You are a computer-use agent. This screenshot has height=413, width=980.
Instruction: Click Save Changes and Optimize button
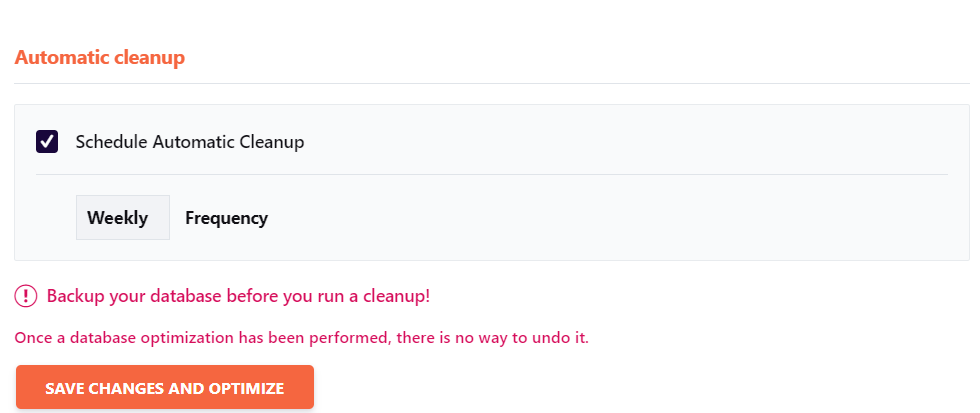pyautogui.click(x=165, y=387)
